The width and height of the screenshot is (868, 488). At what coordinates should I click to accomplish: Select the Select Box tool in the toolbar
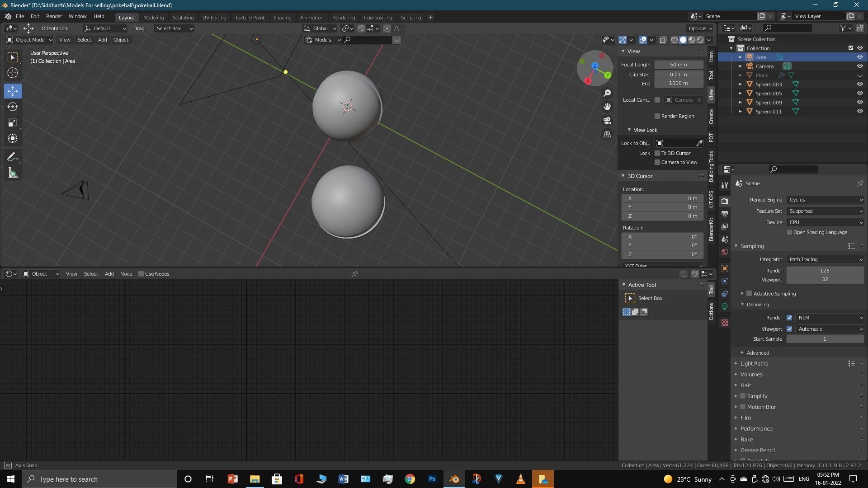pos(13,57)
